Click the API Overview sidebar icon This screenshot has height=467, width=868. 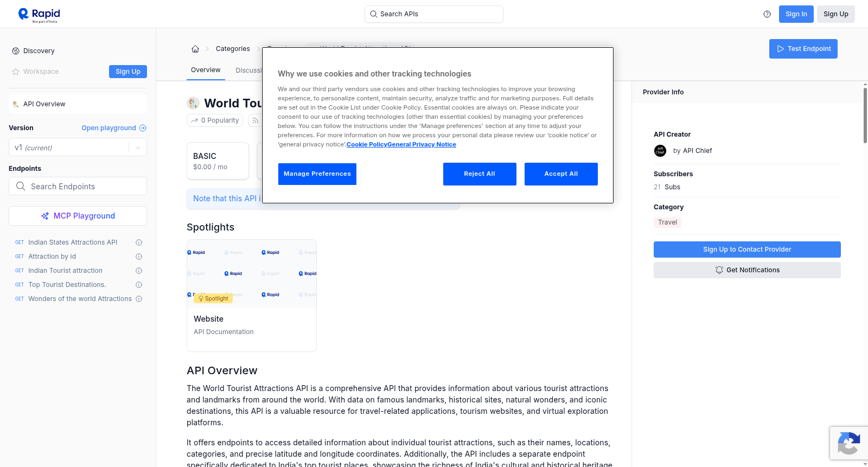click(16, 104)
